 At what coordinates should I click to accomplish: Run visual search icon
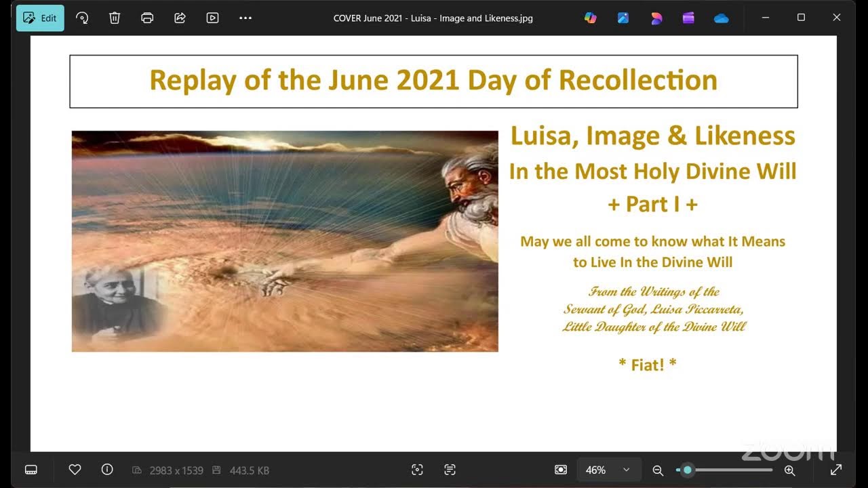click(417, 470)
